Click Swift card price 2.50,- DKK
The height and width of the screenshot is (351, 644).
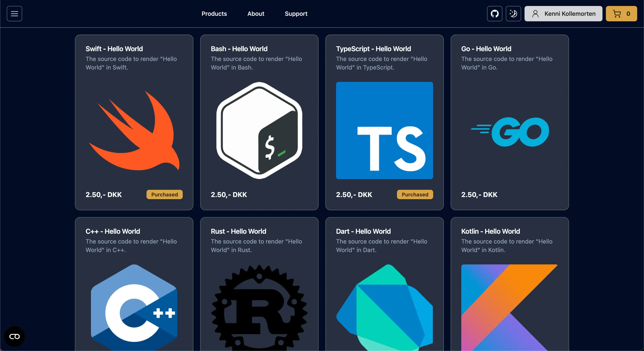pyautogui.click(x=103, y=194)
